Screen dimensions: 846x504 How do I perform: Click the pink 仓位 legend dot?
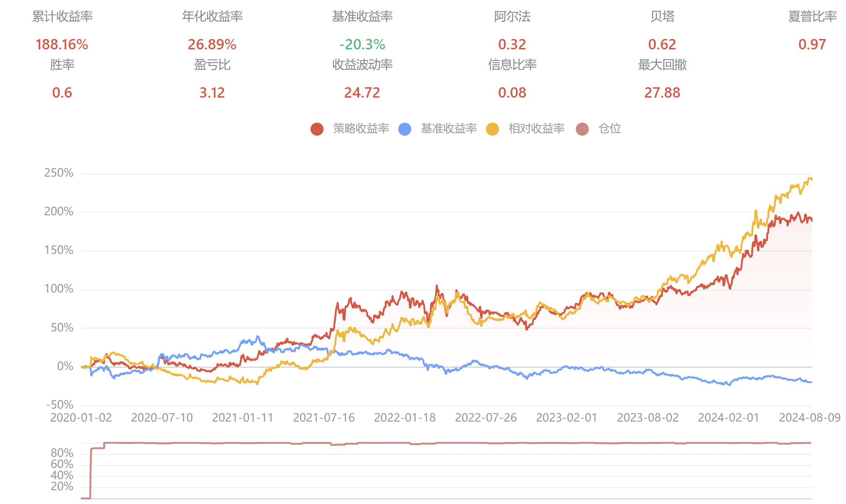(582, 129)
